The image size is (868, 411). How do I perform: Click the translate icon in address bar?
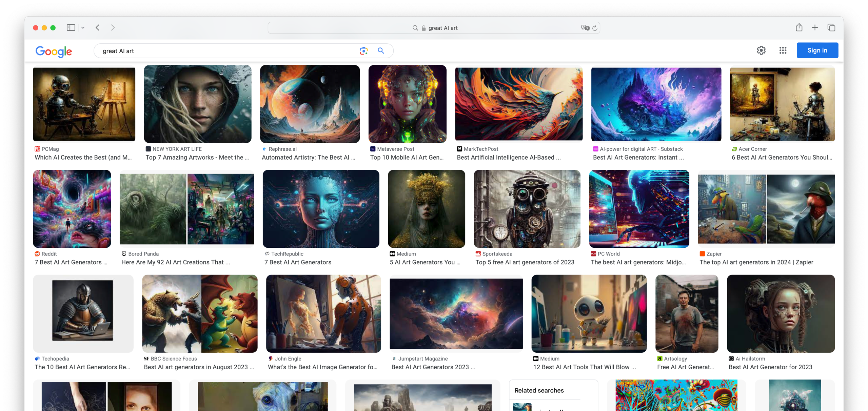click(585, 28)
